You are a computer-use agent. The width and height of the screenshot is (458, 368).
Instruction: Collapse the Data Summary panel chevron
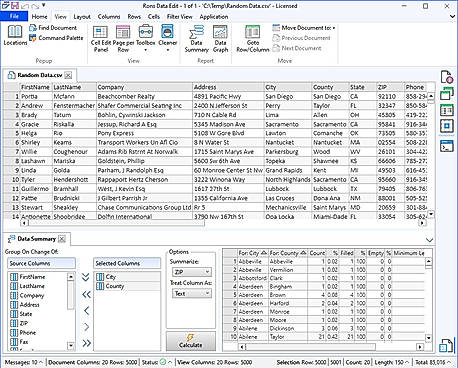click(x=429, y=240)
